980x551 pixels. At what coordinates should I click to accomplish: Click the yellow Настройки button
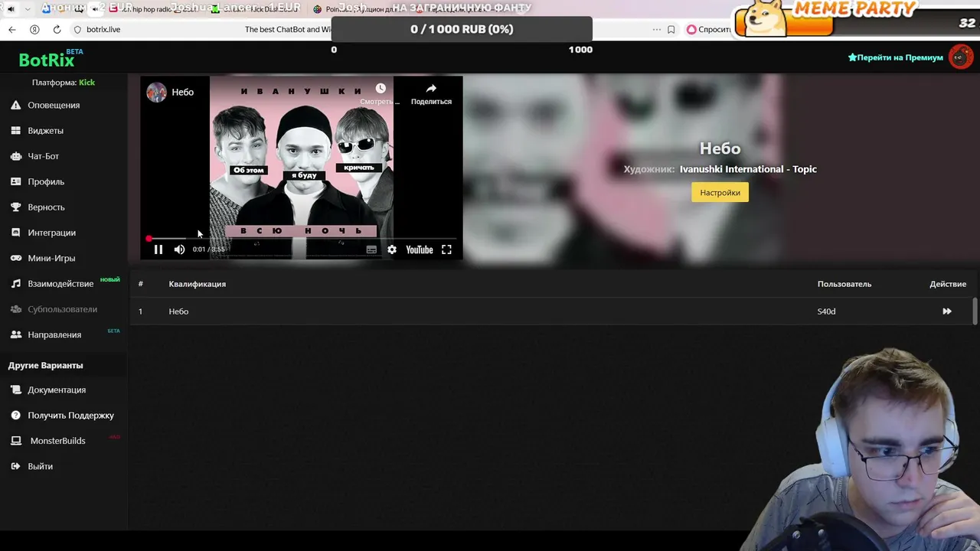[720, 193]
